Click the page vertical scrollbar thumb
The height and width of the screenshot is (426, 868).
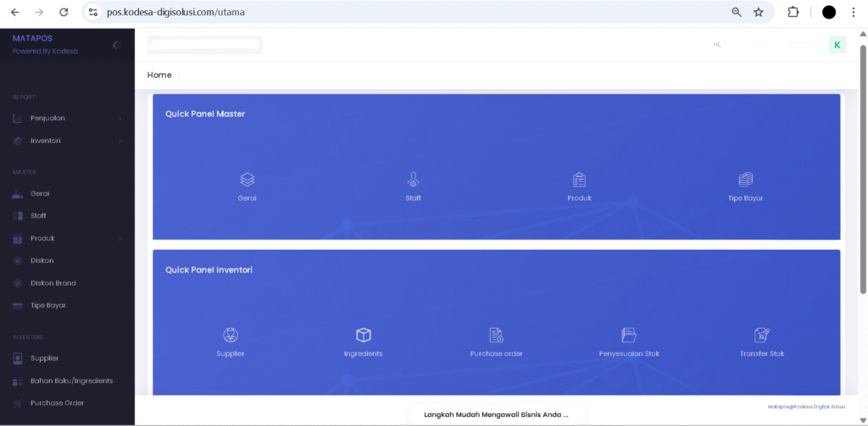863,169
